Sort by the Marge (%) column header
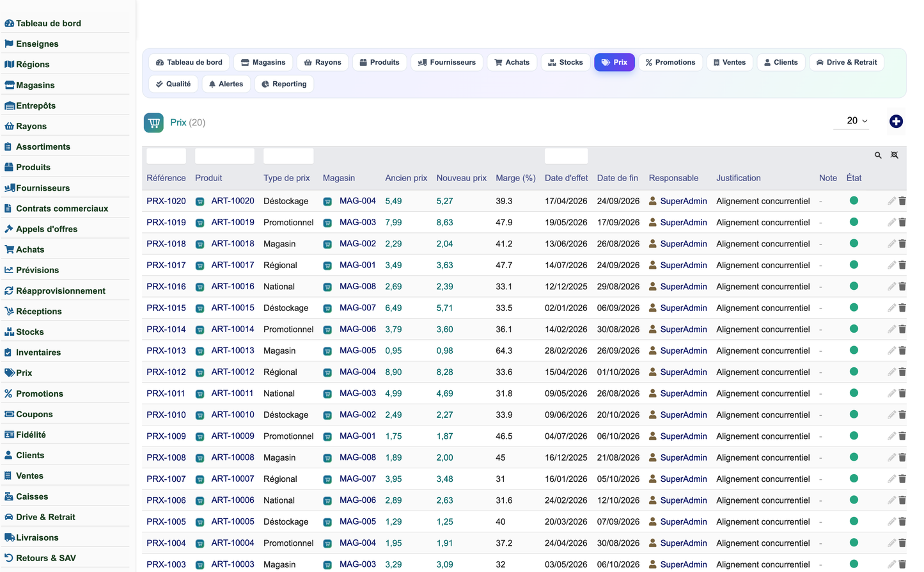The width and height of the screenshot is (924, 572). point(515,178)
